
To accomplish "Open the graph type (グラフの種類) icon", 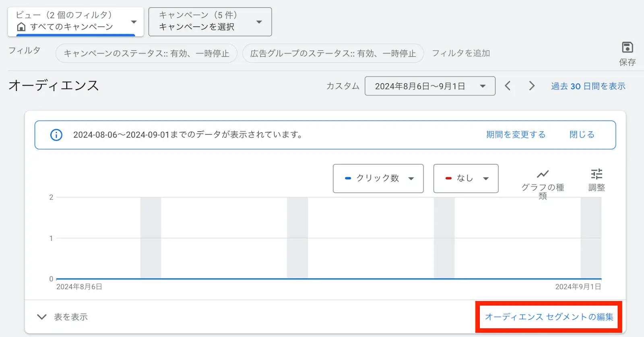I will coord(543,174).
